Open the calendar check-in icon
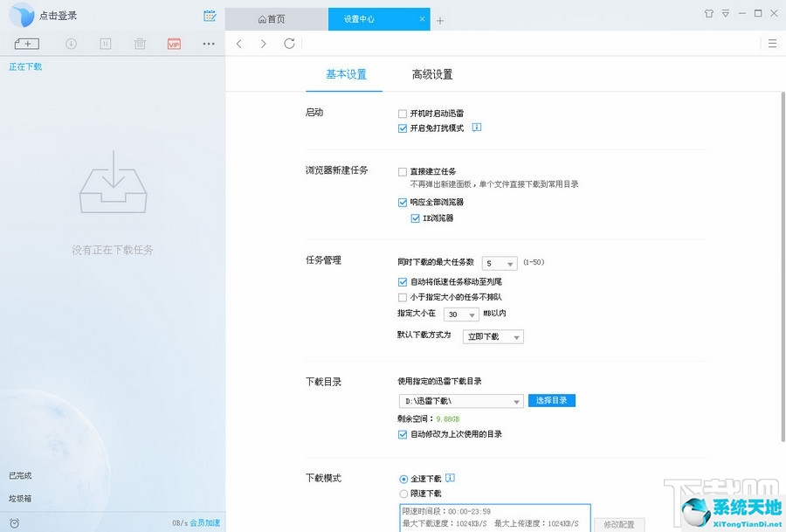The width and height of the screenshot is (786, 532). click(210, 16)
